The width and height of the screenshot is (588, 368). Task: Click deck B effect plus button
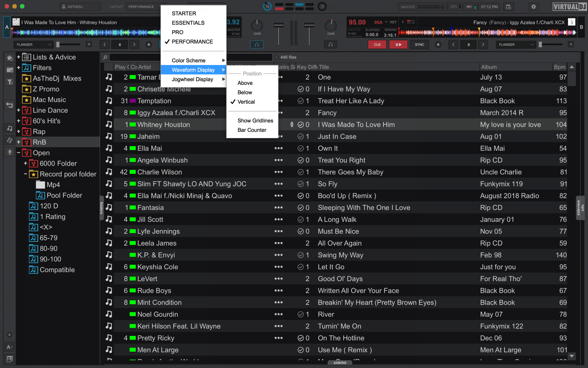(x=571, y=44)
